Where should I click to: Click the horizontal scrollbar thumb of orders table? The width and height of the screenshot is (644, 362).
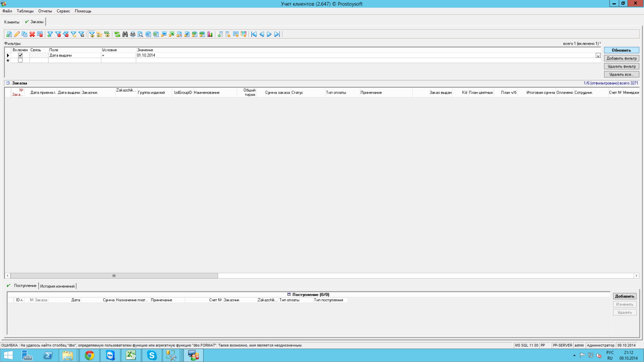click(114, 276)
